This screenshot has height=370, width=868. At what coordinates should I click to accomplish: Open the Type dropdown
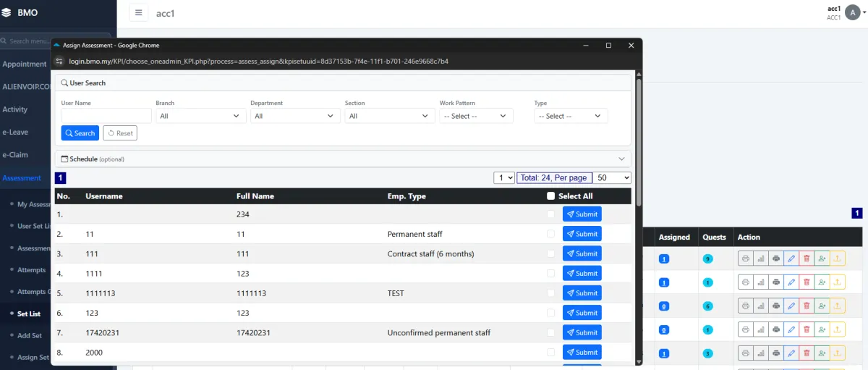coord(571,116)
